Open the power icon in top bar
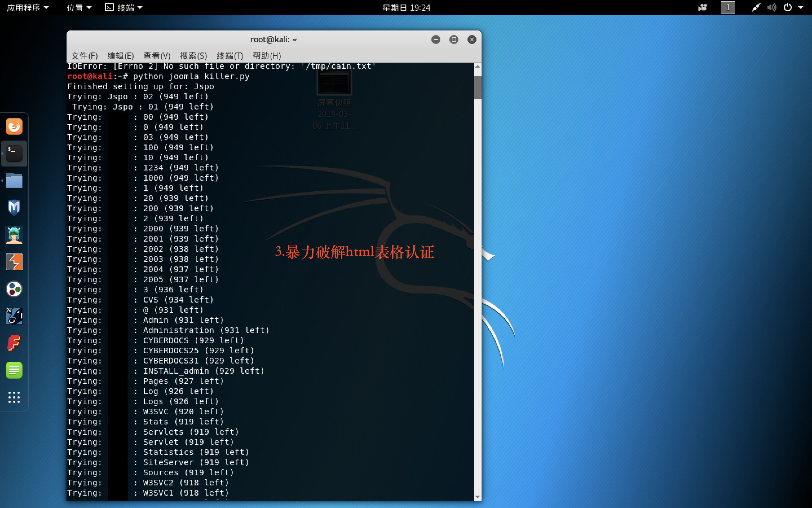Image resolution: width=812 pixels, height=508 pixels. (x=787, y=7)
